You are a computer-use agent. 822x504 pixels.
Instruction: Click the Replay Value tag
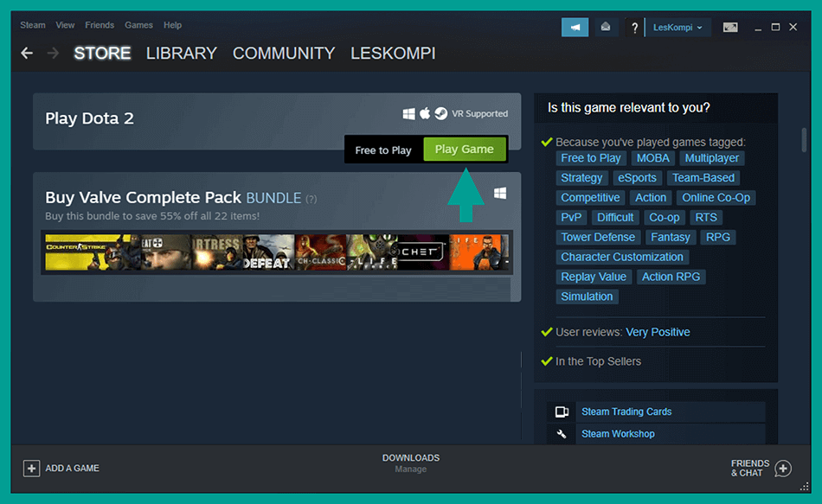pos(594,277)
